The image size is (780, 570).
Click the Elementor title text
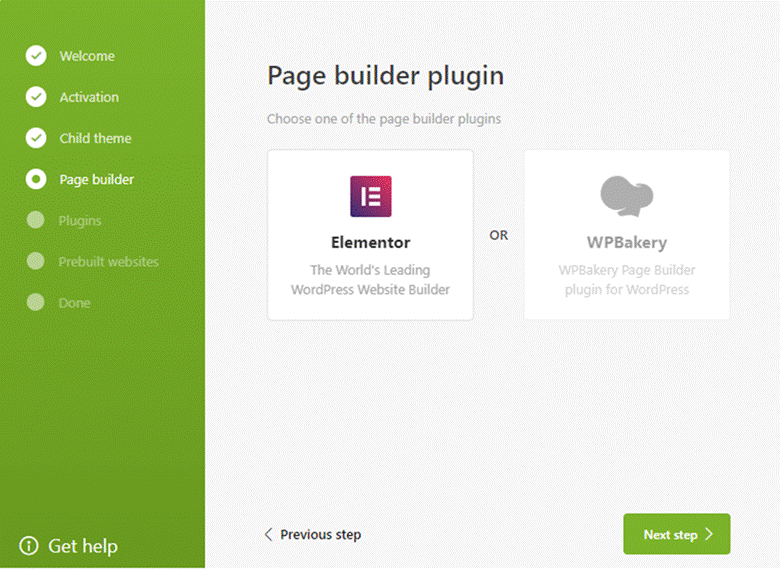pos(371,243)
